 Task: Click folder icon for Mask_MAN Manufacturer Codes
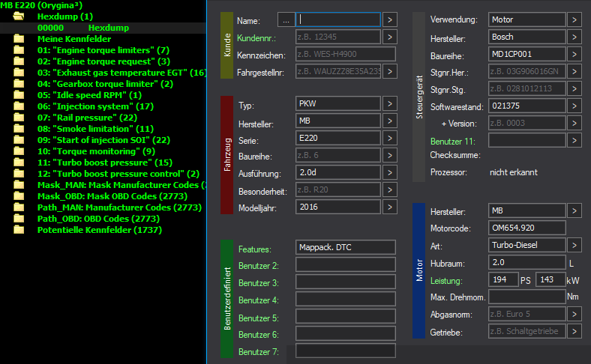tap(19, 185)
